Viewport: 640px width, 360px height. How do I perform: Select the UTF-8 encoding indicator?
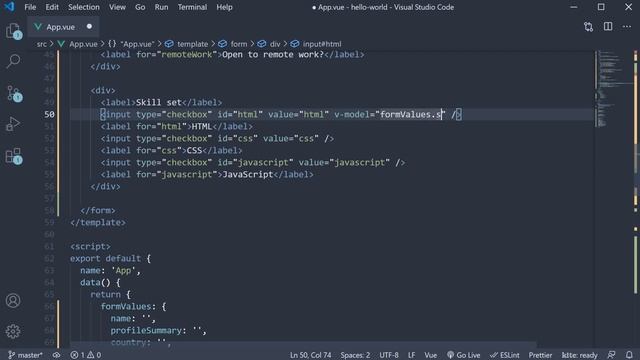389,355
